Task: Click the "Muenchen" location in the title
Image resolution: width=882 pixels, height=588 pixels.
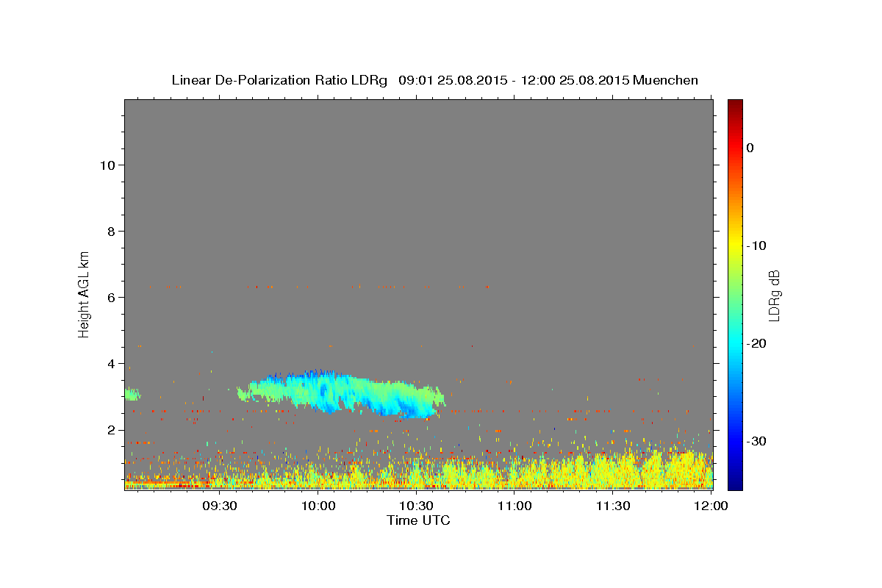Action: pyautogui.click(x=665, y=80)
